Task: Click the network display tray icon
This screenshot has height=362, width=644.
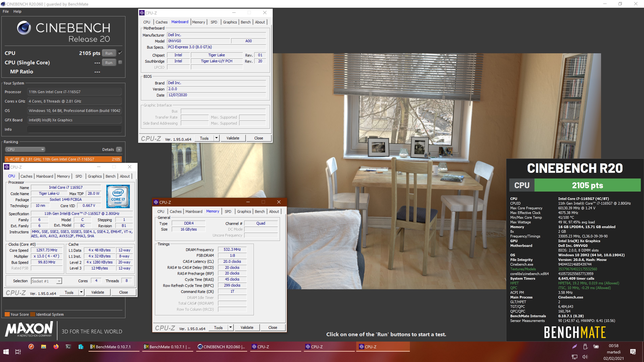Action: [x=575, y=357]
